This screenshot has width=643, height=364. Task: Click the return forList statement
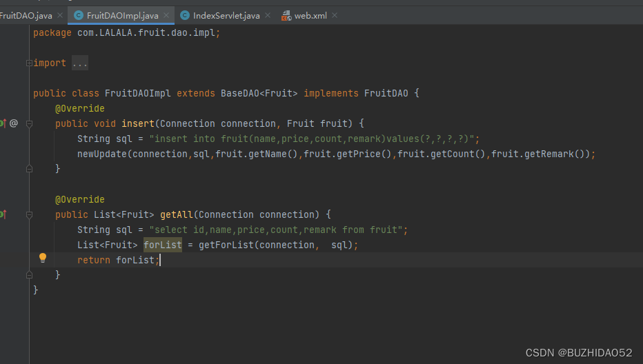[118, 261]
